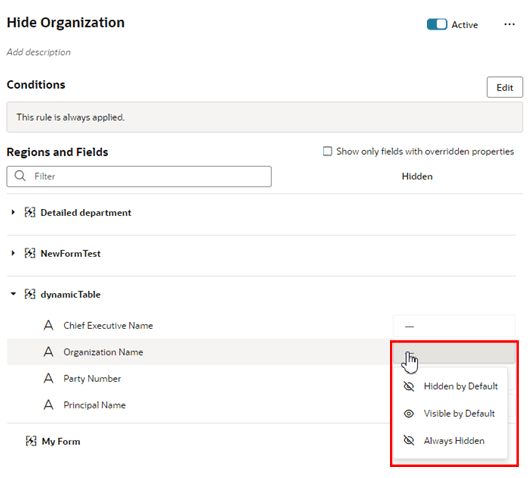Click the My Form region icon
Viewport: 530px width, 478px height.
pyautogui.click(x=31, y=441)
